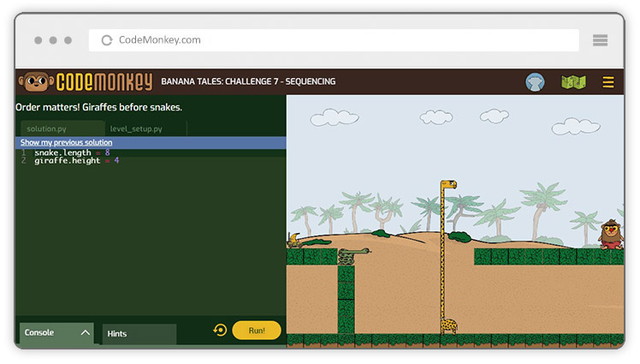Click the giraffe's head in the game
Screen dimensions: 640x364
tap(449, 184)
